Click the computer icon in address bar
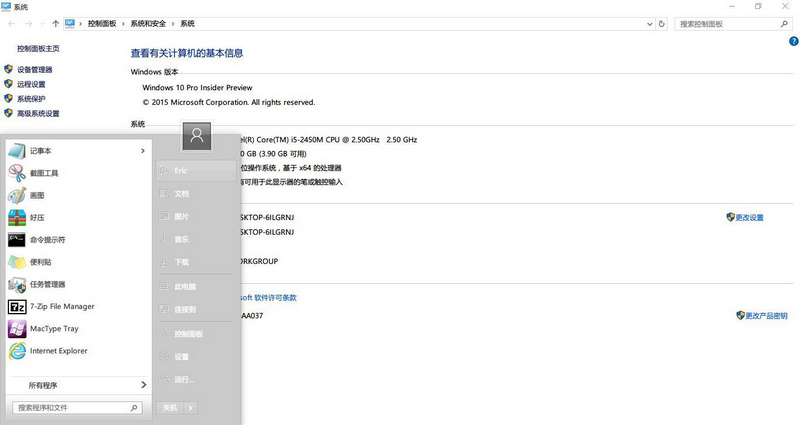 [x=70, y=23]
